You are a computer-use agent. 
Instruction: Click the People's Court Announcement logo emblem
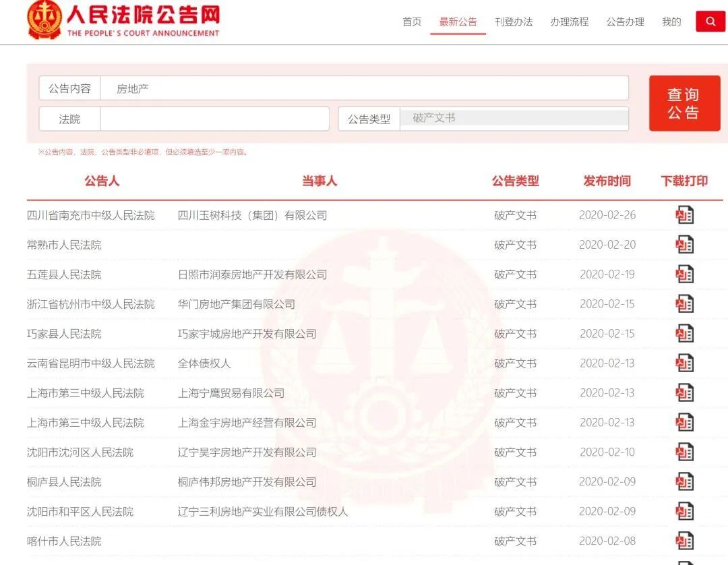tap(44, 20)
